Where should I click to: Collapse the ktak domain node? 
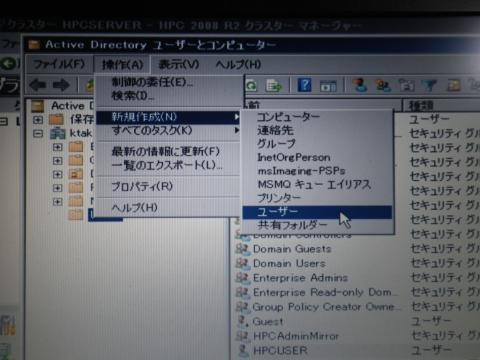tap(38, 133)
